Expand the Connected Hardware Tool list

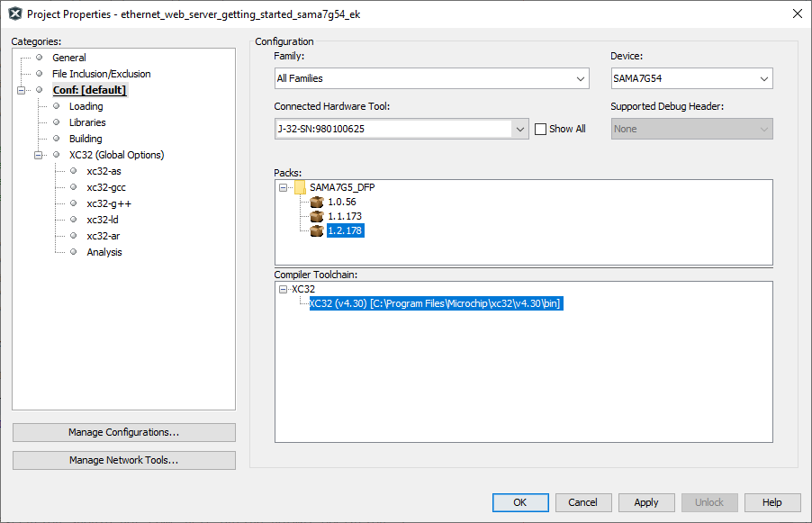pyautogui.click(x=520, y=129)
